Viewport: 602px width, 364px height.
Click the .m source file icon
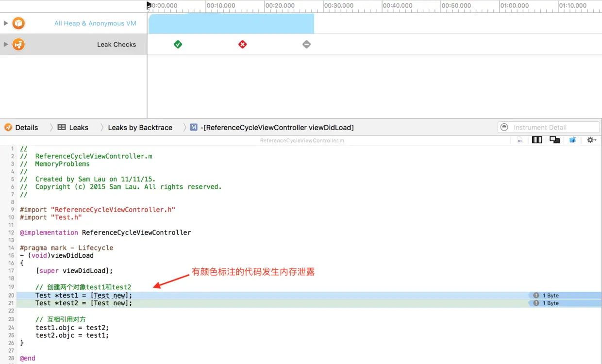tap(519, 140)
